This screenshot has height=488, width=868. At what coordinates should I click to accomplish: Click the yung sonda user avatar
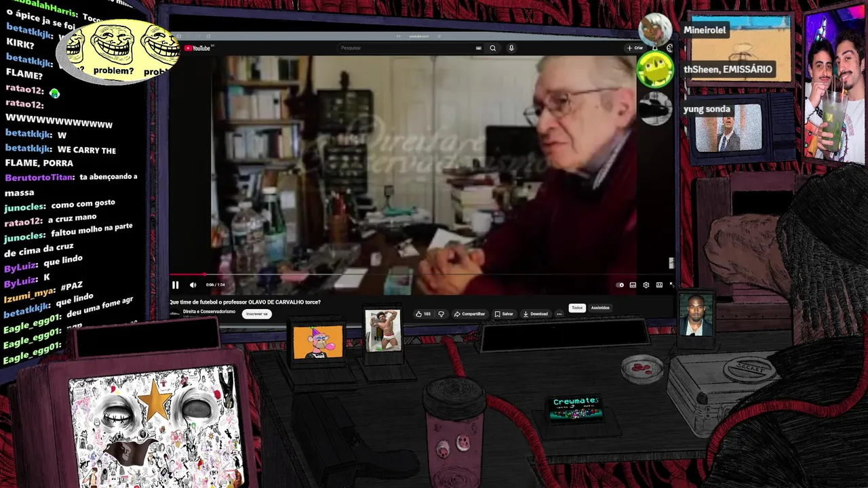coord(655,108)
